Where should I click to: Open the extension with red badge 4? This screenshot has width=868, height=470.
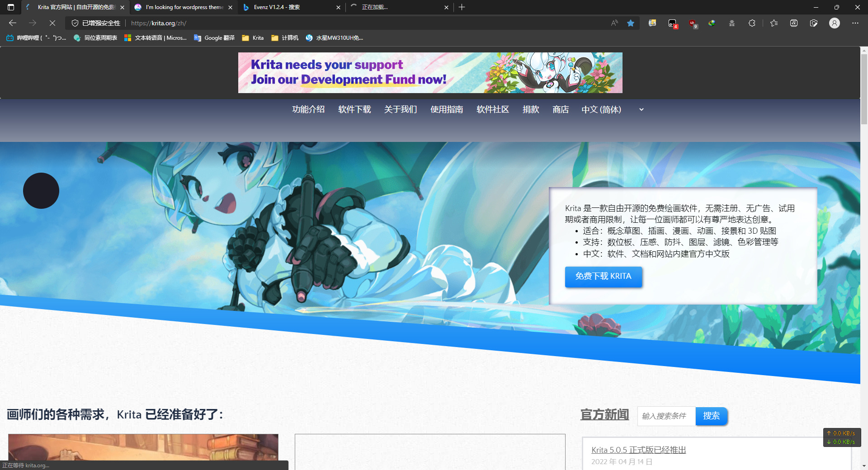[673, 23]
